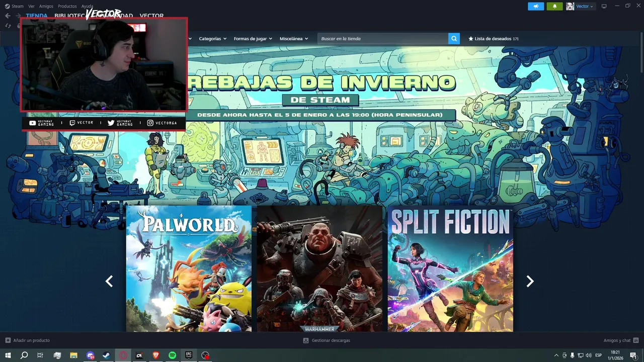Click the ESP language indicator
This screenshot has height=362, width=644.
tap(599, 355)
